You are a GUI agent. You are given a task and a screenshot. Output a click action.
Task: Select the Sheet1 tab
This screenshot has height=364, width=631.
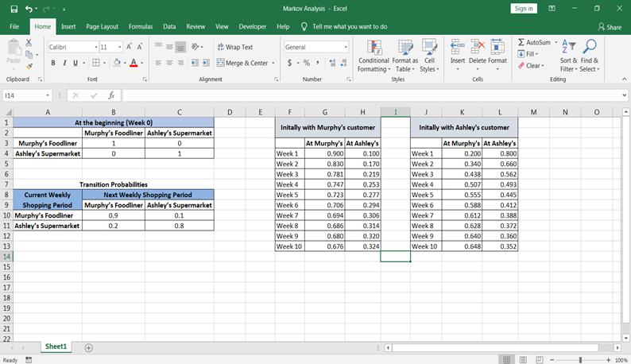point(56,347)
